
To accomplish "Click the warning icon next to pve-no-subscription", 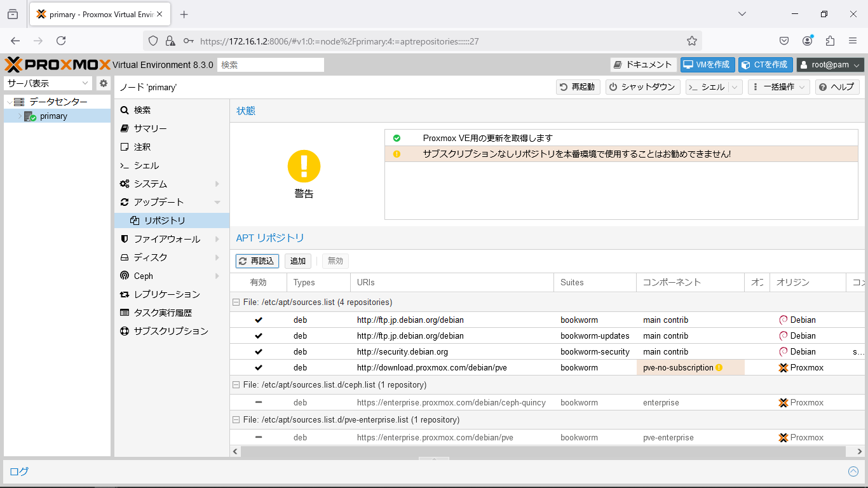I will 719,367.
